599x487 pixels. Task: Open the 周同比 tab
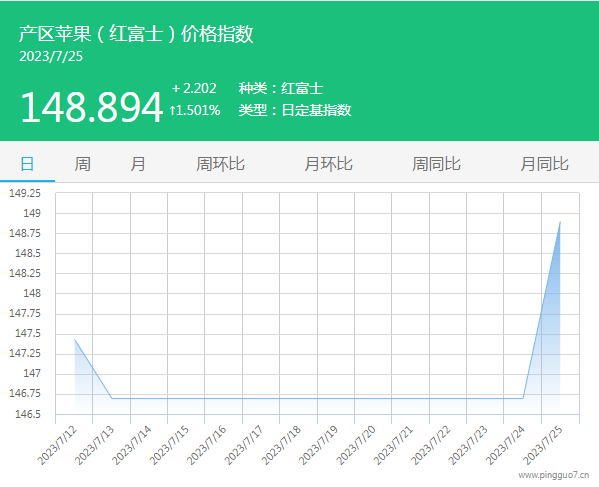pos(437,164)
